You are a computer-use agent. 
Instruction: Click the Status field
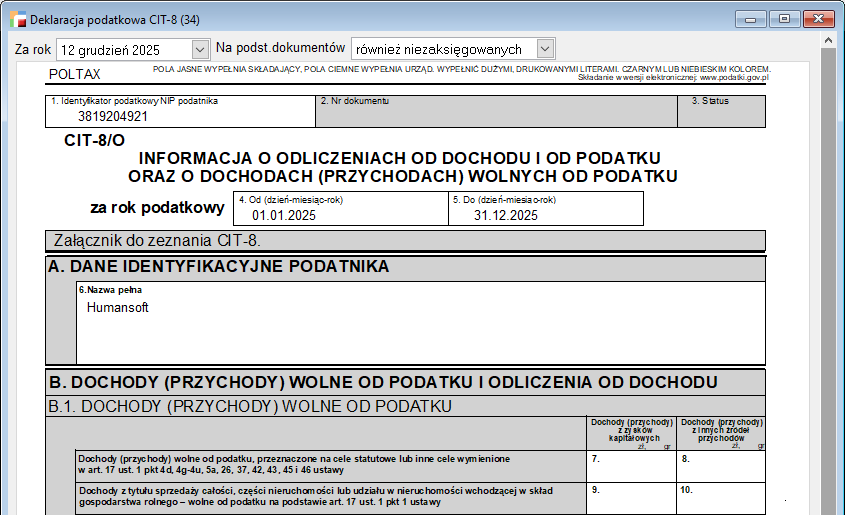[x=721, y=111]
